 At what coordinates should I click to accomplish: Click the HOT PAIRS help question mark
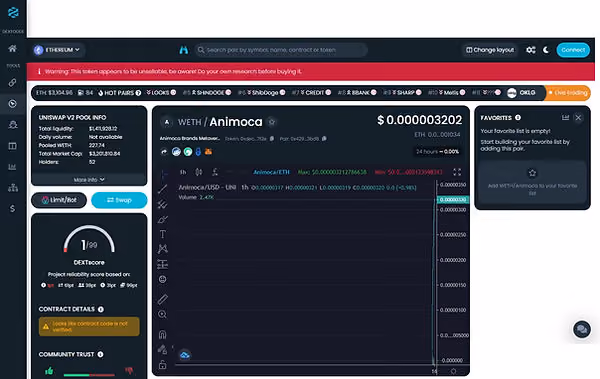click(x=139, y=93)
